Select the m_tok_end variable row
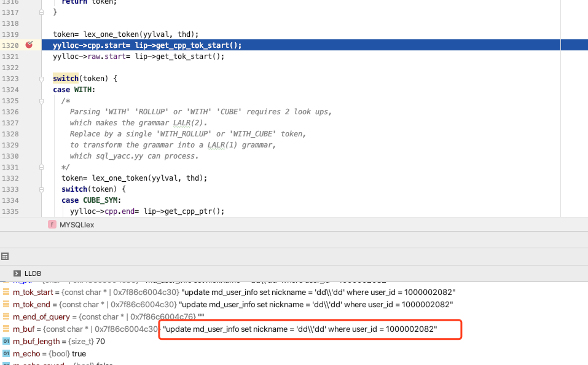Viewport: 588px width, 365px height. (x=294, y=305)
